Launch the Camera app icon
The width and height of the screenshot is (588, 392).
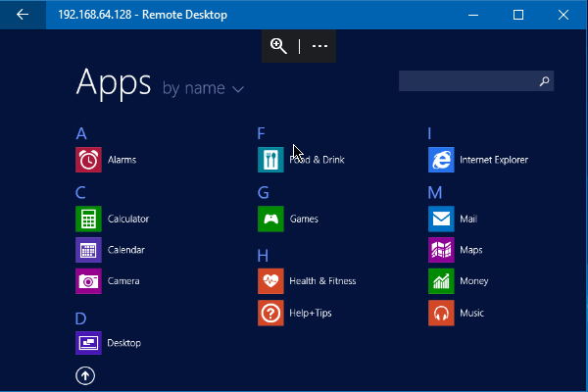point(88,281)
